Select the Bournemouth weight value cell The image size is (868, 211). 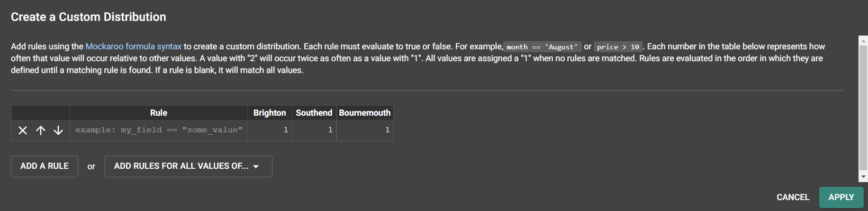(x=365, y=130)
